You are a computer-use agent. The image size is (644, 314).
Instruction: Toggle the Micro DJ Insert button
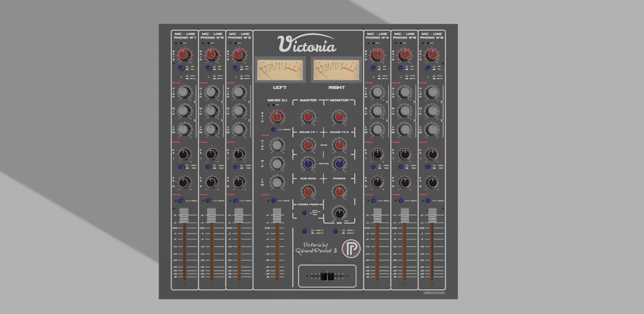click(273, 130)
